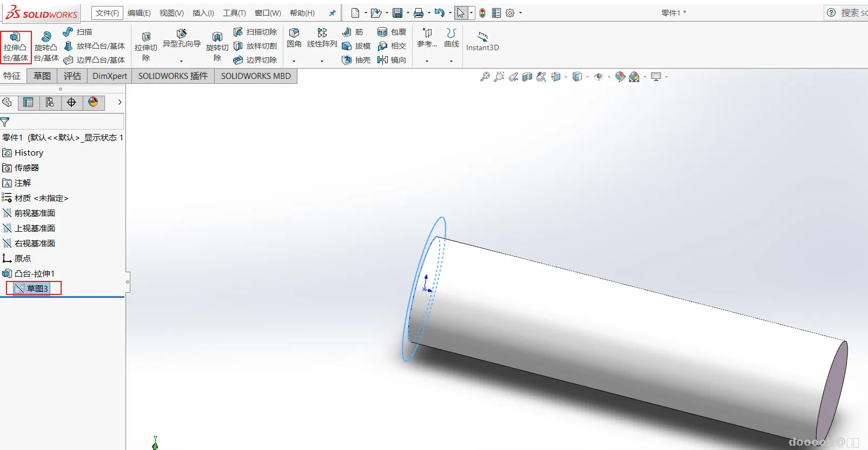Click the 拉伸凸台/基体 extrude boss tool
Screen dimensions: 868x450
pos(16,46)
